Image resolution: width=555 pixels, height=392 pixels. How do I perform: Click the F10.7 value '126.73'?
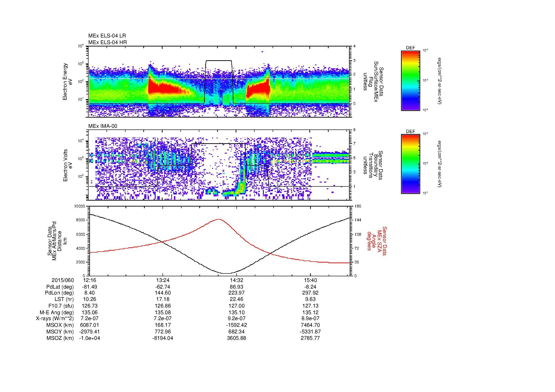coord(90,306)
